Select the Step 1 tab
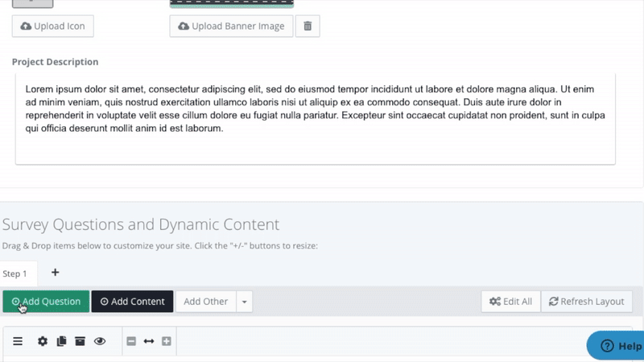This screenshot has height=362, width=644. click(x=14, y=274)
